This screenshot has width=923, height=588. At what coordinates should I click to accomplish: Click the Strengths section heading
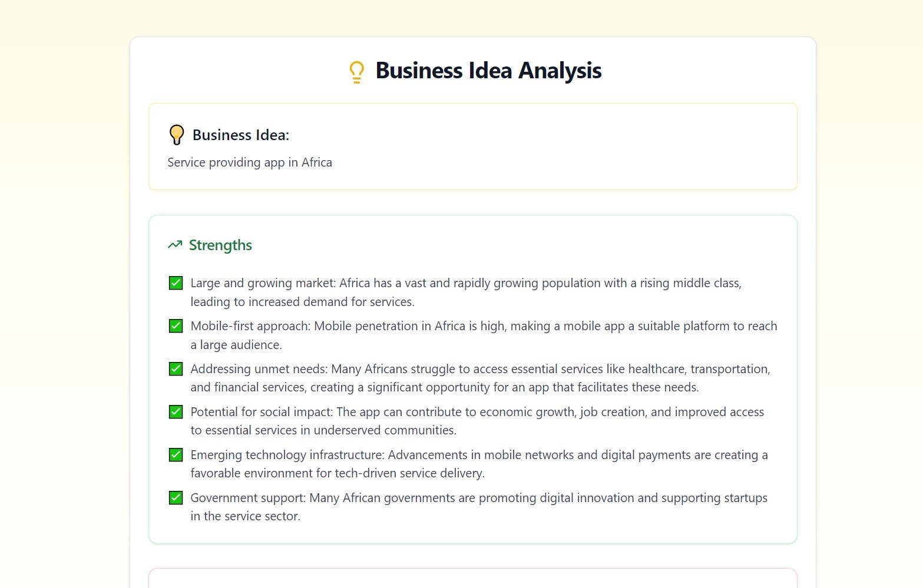(220, 245)
